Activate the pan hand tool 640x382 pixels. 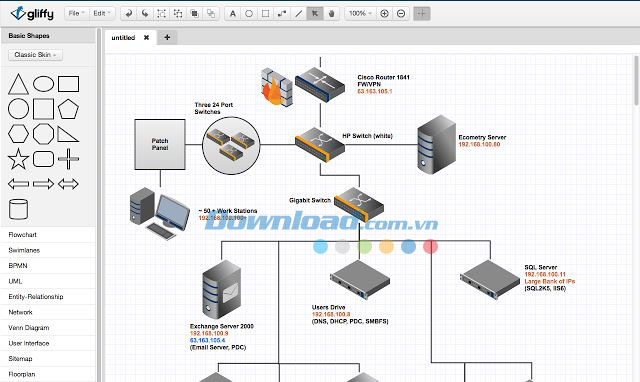[331, 13]
